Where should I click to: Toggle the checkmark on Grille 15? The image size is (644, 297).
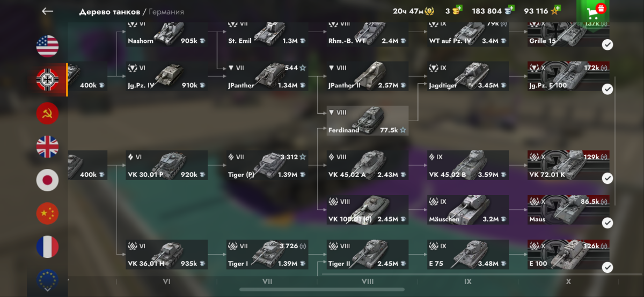point(607,44)
